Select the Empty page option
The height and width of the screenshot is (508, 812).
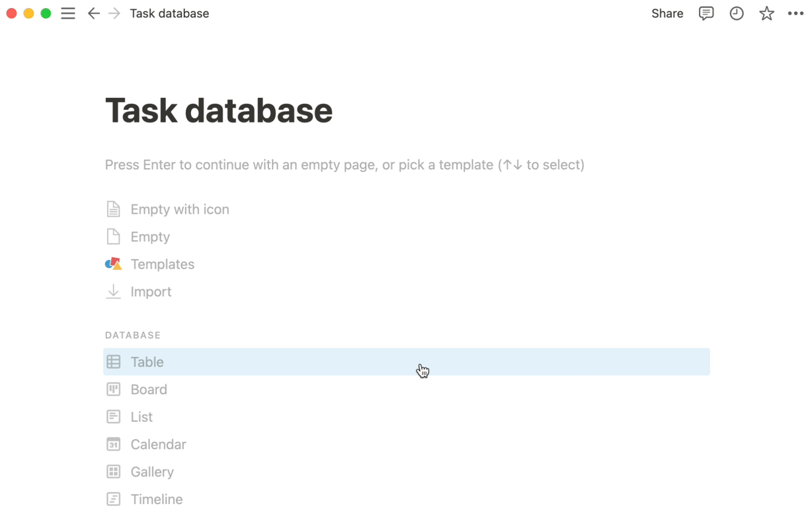(x=150, y=237)
